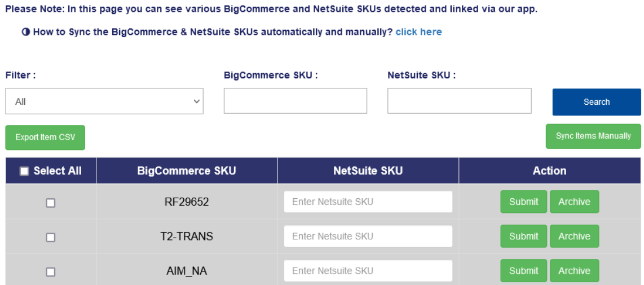The width and height of the screenshot is (644, 285).
Task: Click the Export Item CSV button
Action: [x=45, y=137]
